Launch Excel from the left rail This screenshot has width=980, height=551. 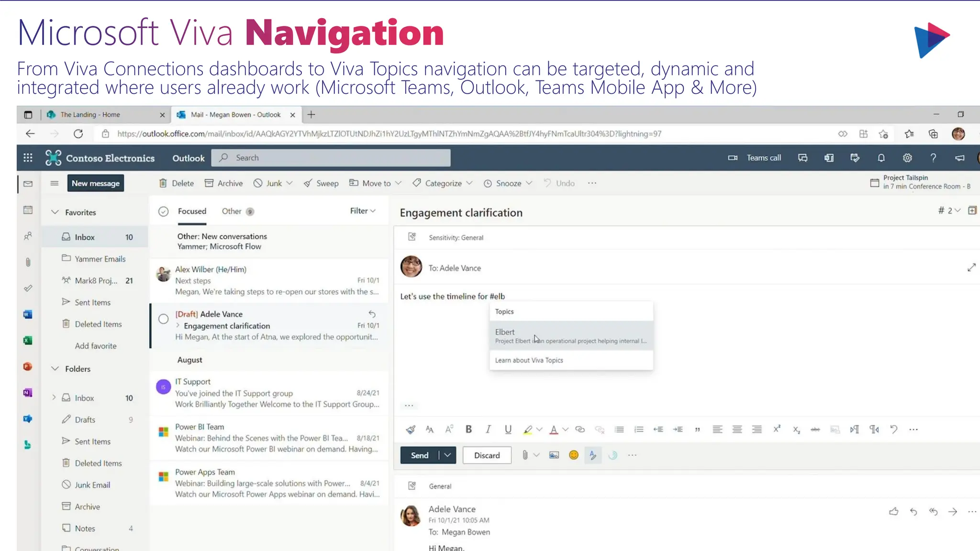tap(28, 341)
